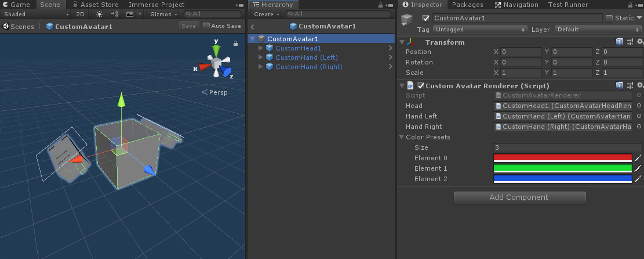Click the green Y axis cone on orientation gizmo
Screen dimensions: 644x259
point(216,51)
